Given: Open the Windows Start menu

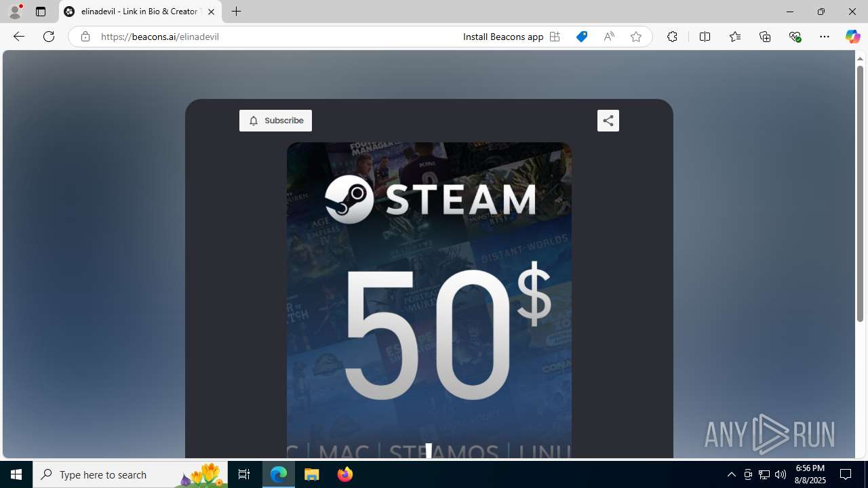Looking at the screenshot, I should tap(16, 474).
